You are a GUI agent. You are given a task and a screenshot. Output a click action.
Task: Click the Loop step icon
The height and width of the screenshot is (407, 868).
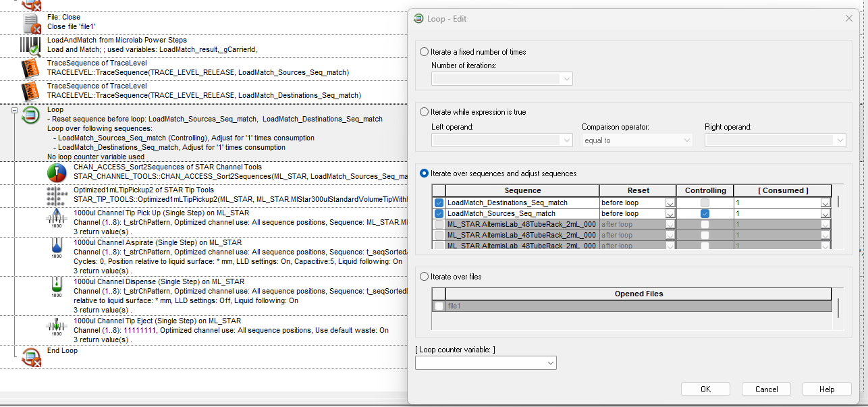31,115
